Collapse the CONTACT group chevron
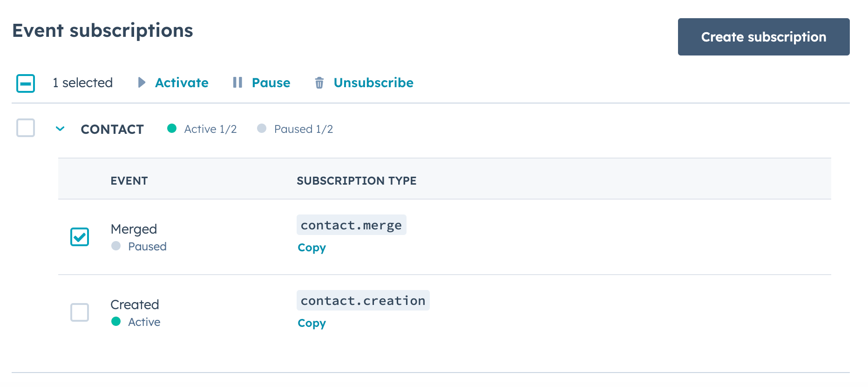The image size is (868, 387). click(x=60, y=129)
